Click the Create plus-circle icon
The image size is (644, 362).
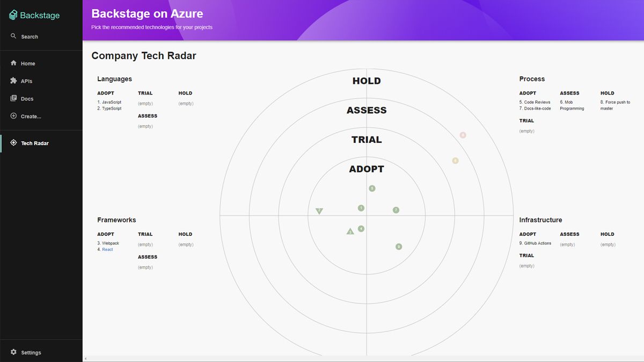13,116
